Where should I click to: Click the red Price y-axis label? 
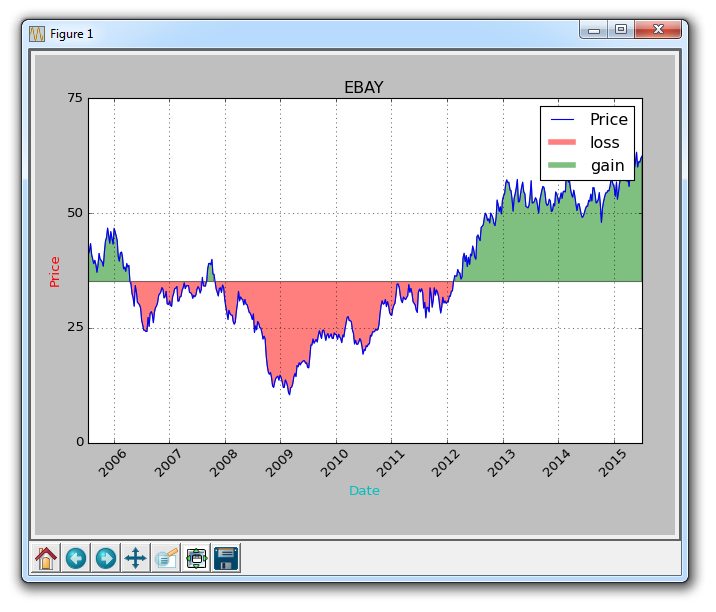55,271
